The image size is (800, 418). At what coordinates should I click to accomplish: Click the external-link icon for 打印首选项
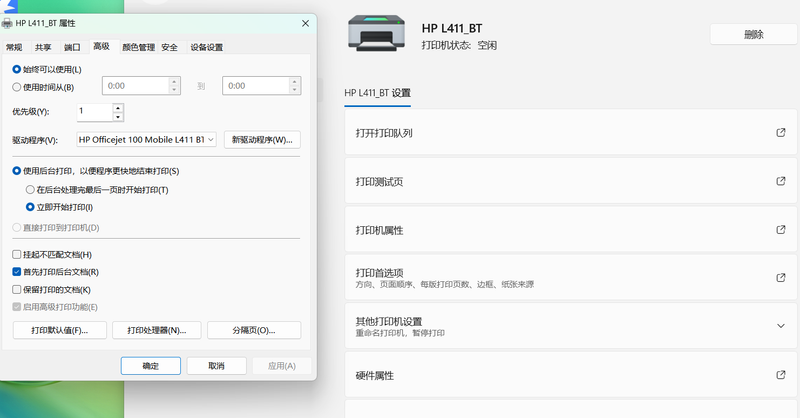[781, 278]
